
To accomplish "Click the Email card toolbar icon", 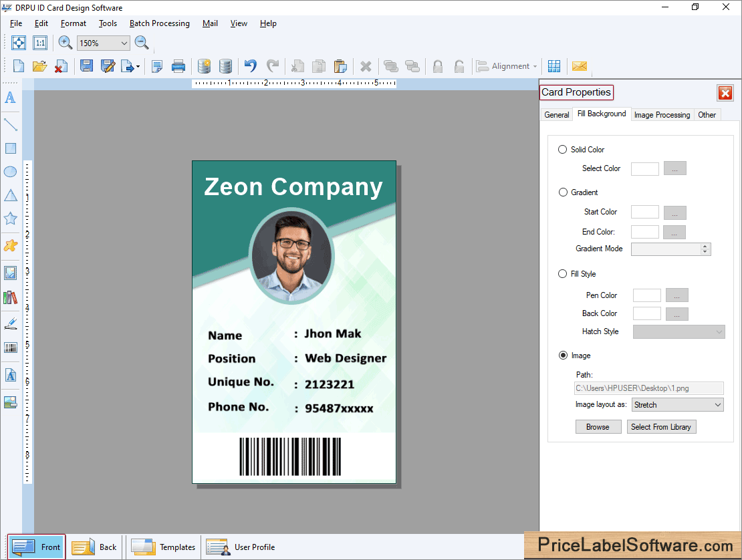I will (579, 66).
